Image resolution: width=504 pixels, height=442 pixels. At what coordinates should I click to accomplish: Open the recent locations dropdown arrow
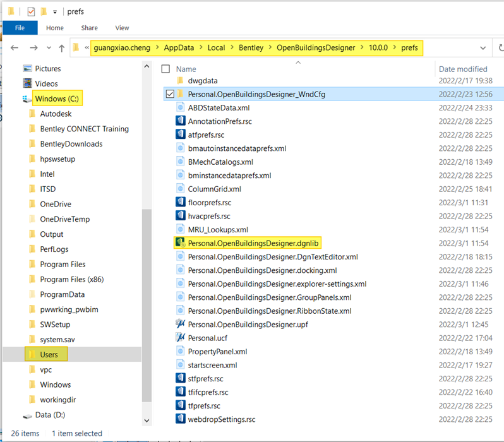pyautogui.click(x=49, y=48)
